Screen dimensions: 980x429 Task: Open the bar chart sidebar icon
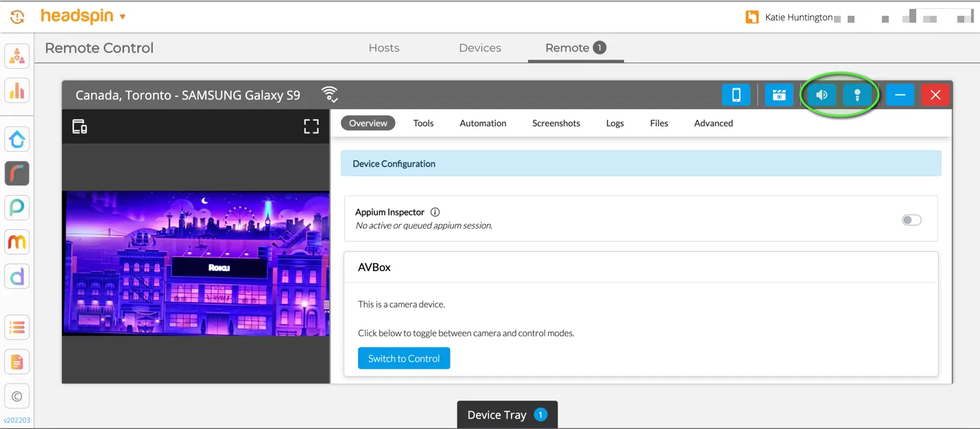coord(17,90)
